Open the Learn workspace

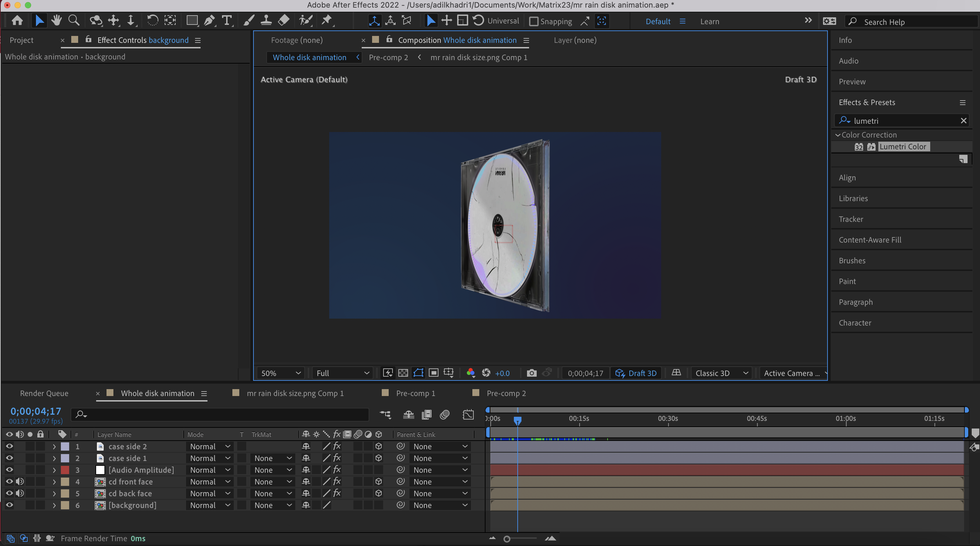coord(710,22)
